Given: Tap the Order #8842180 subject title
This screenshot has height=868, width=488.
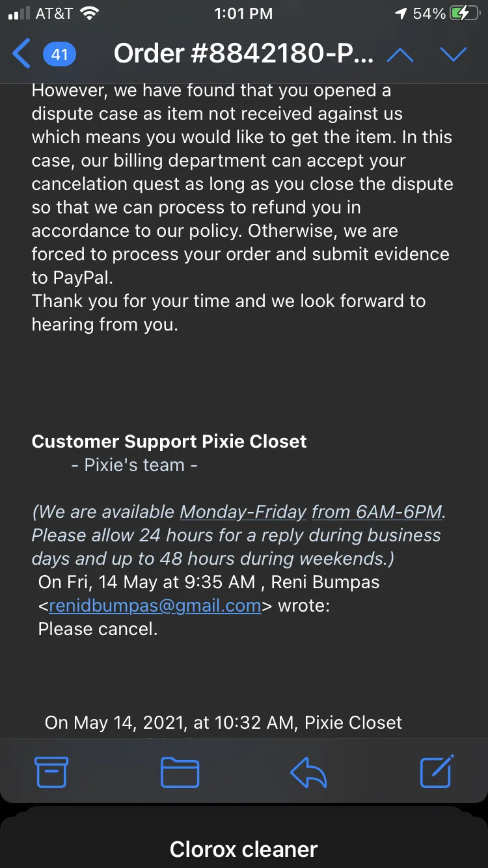Looking at the screenshot, I should pos(244,54).
